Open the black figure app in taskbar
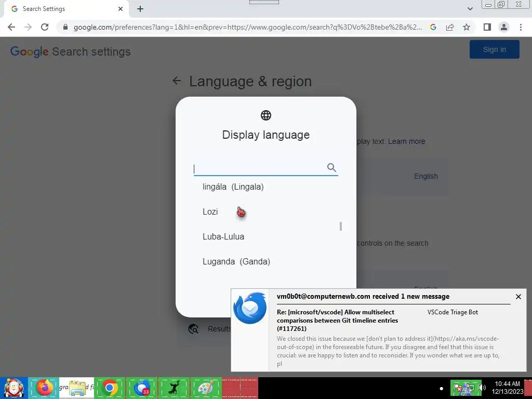 click(x=174, y=388)
